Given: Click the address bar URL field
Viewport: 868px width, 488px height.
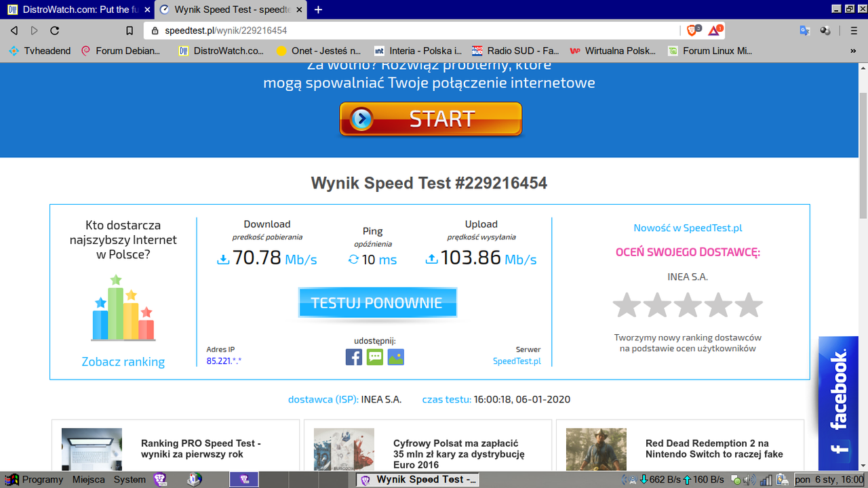Looking at the screenshot, I should 412,30.
